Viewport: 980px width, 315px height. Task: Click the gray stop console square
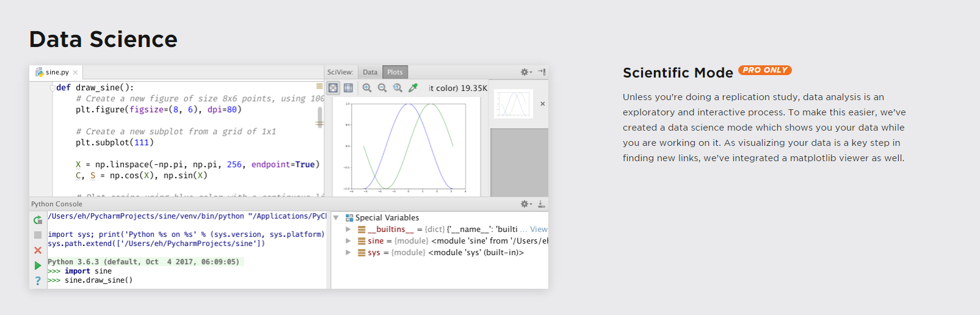(x=38, y=235)
